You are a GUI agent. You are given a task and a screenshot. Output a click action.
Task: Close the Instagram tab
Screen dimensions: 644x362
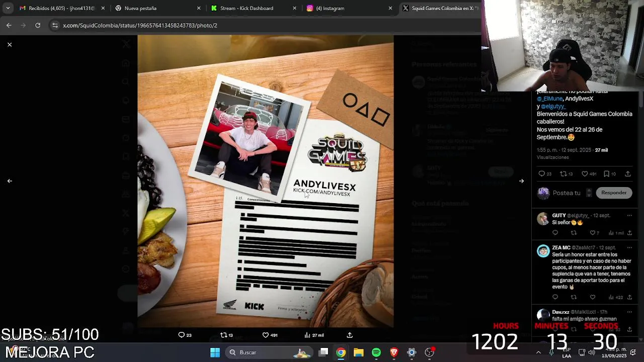pos(390,8)
